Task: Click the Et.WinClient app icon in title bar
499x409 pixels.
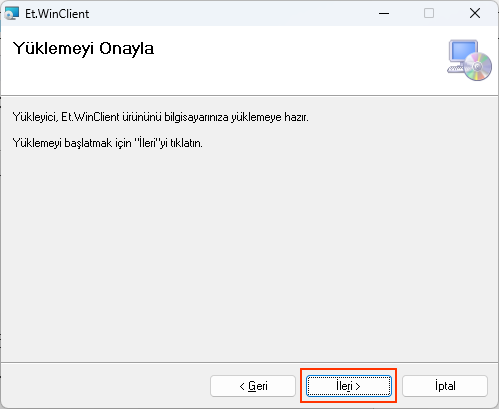Action: tap(12, 14)
